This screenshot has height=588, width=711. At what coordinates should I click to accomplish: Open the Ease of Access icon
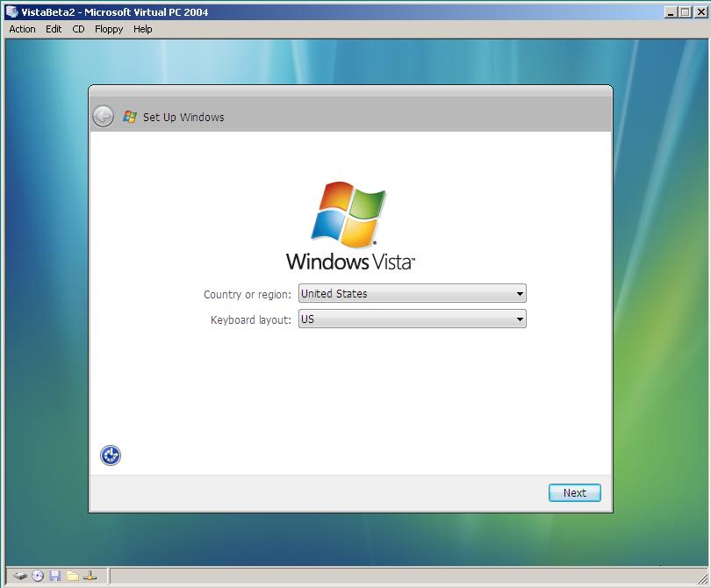(x=111, y=455)
